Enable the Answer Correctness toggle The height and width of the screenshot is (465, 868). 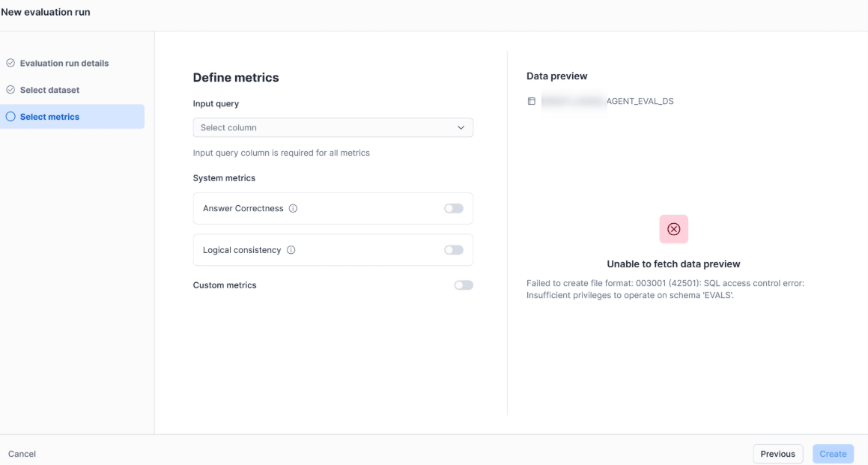453,209
